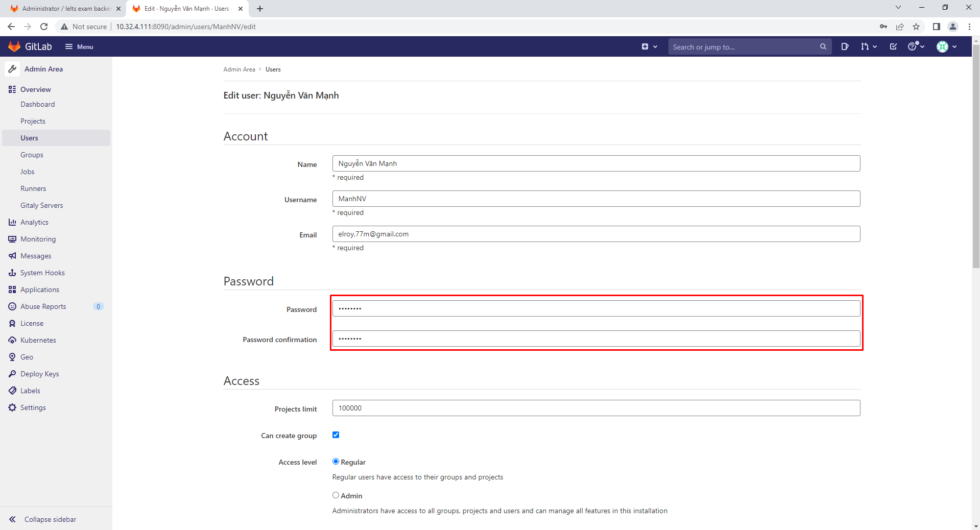
Task: Click the Not secure warning icon
Action: coord(64,27)
